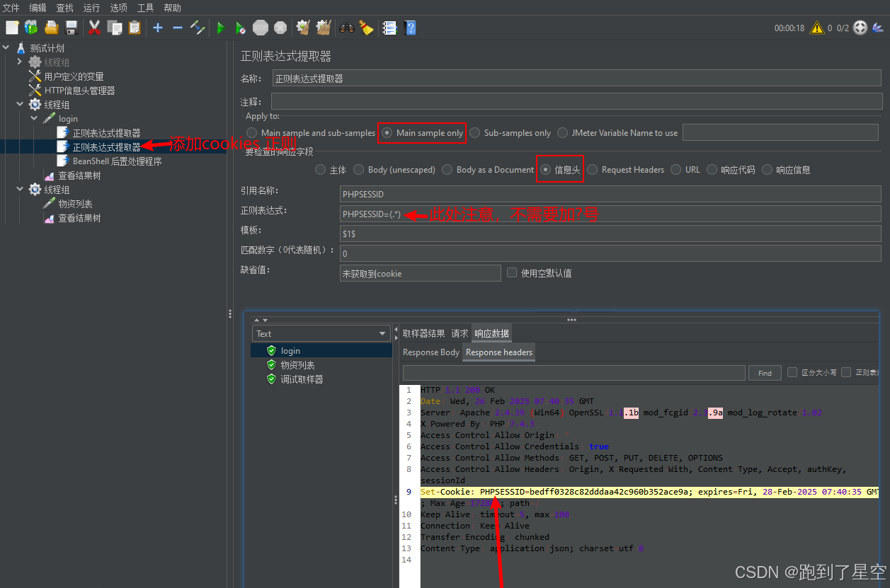Click the Find button
The image size is (890, 588).
(x=765, y=373)
